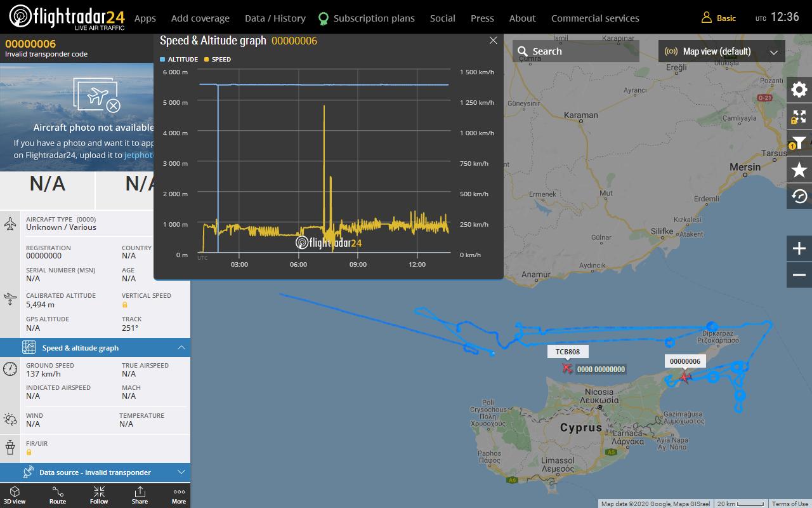
Task: Close the Speed & Altitude graph popup
Action: 493,41
